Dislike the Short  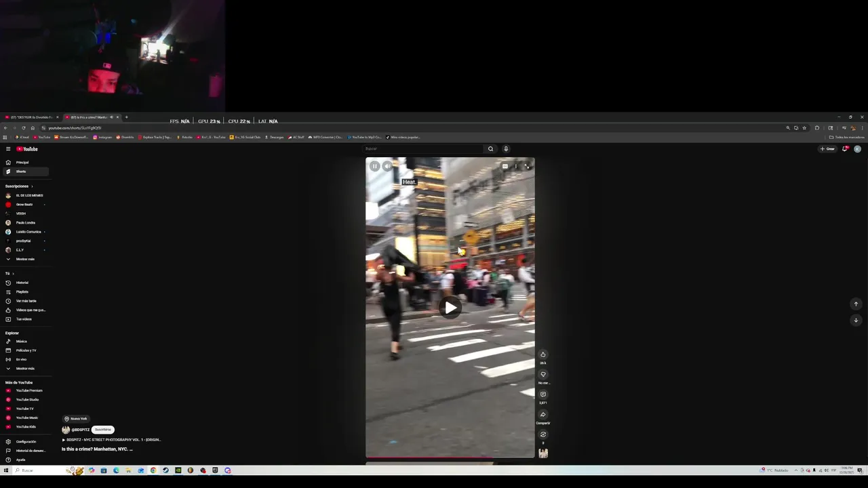(x=543, y=374)
